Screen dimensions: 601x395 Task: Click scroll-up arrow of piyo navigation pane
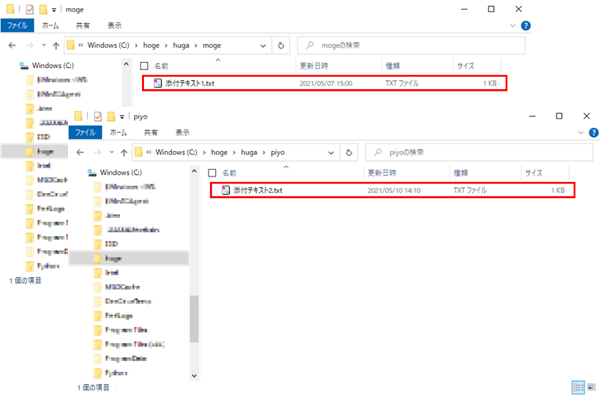194,171
